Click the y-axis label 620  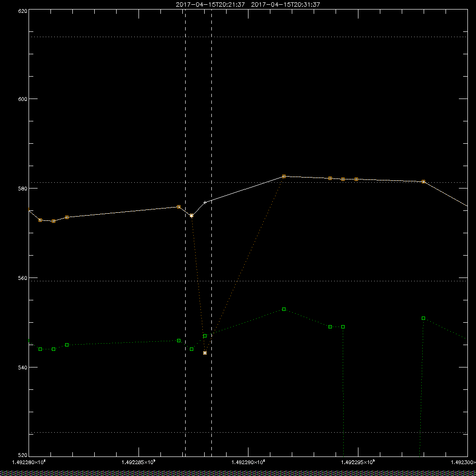point(23,10)
